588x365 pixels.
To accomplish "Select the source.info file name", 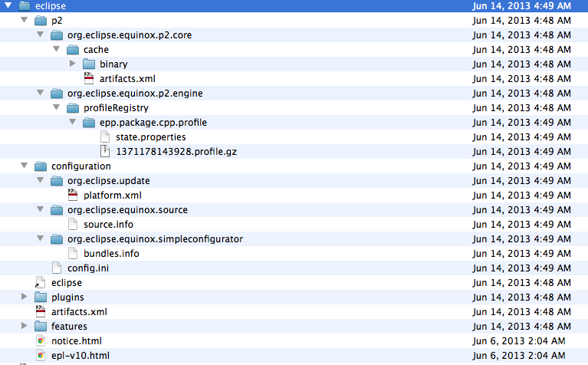I will click(108, 225).
